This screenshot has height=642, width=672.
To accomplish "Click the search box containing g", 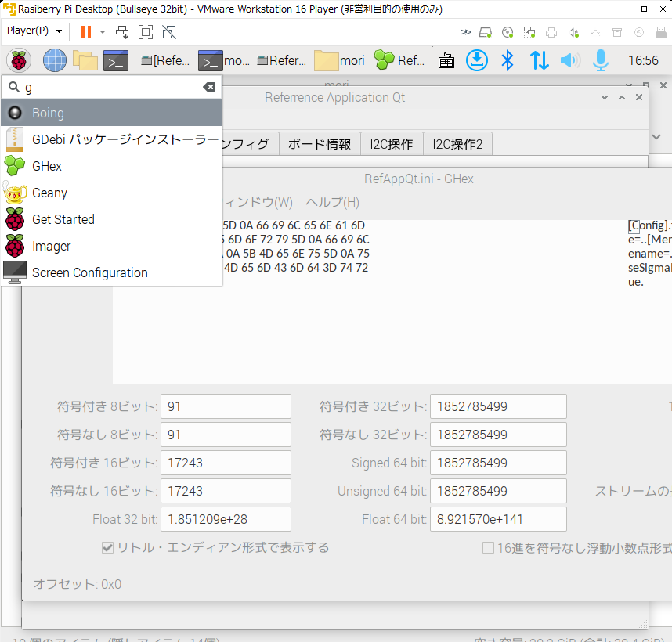I will (x=112, y=88).
